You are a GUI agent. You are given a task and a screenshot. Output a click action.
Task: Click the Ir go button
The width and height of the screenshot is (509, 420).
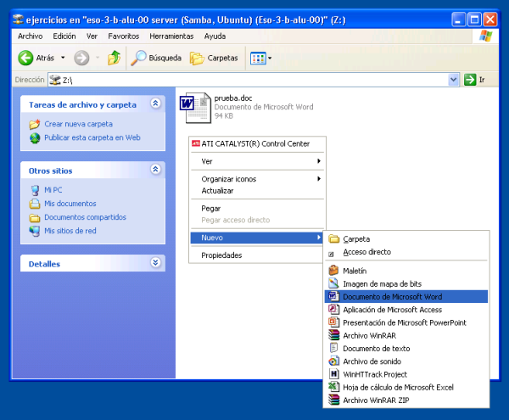click(x=475, y=80)
